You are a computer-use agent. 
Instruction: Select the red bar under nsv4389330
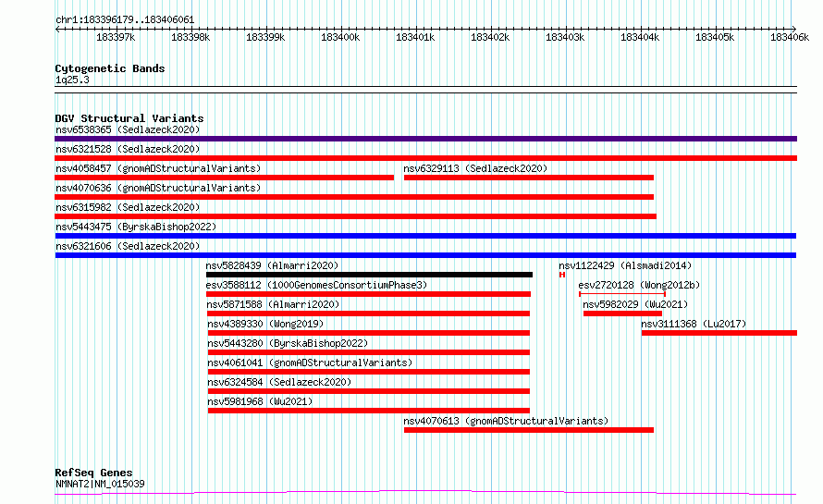[369, 333]
